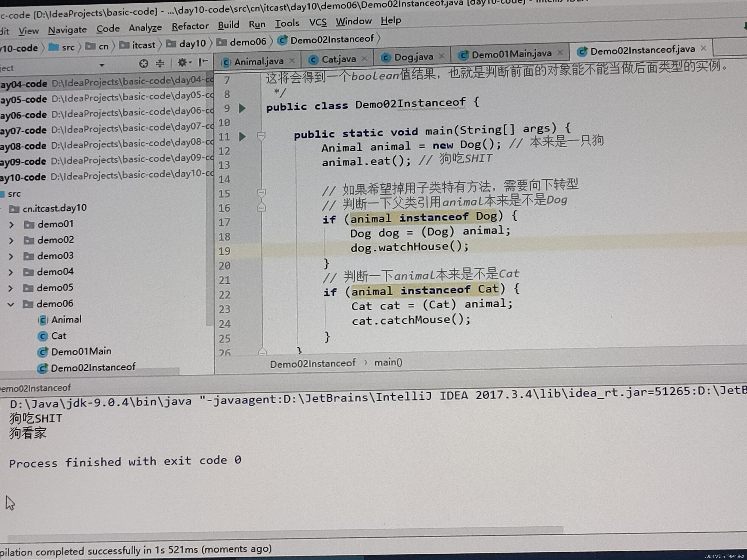Select the Animal class icon in demo06
This screenshot has width=747, height=560.
pos(43,320)
